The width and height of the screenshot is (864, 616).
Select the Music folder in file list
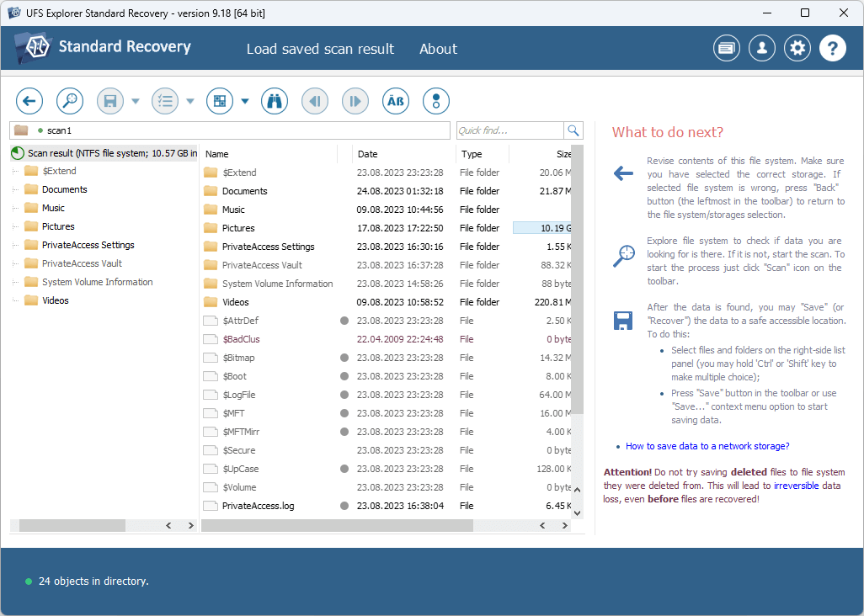(233, 210)
